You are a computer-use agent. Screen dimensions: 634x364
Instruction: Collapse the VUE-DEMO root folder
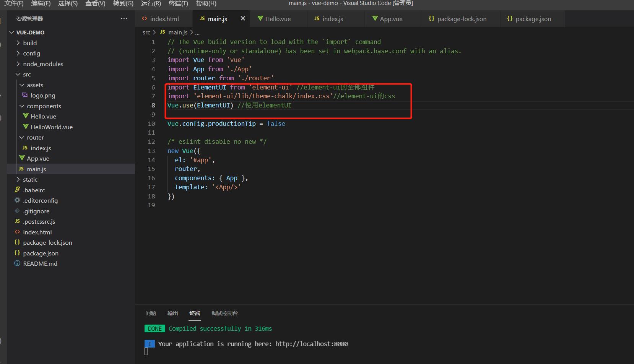point(12,32)
